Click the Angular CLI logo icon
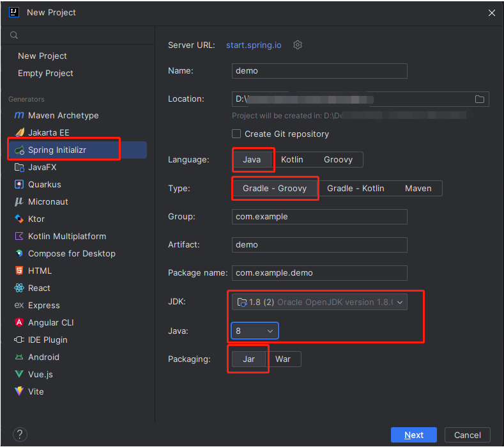The image size is (504, 447). (x=19, y=322)
